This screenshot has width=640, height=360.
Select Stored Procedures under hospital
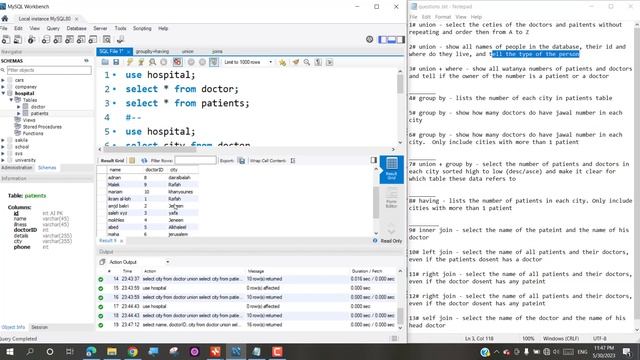(x=42, y=127)
